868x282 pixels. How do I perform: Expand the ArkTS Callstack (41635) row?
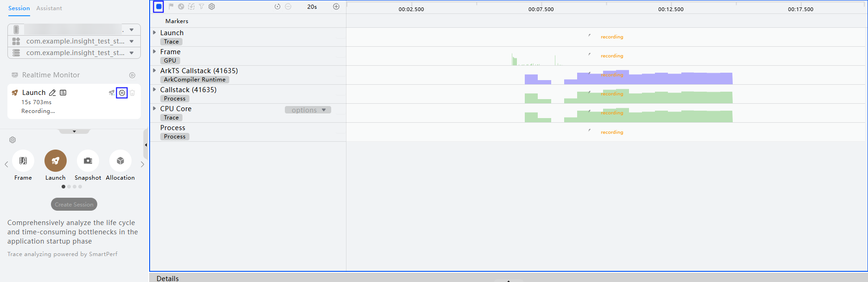pos(155,70)
